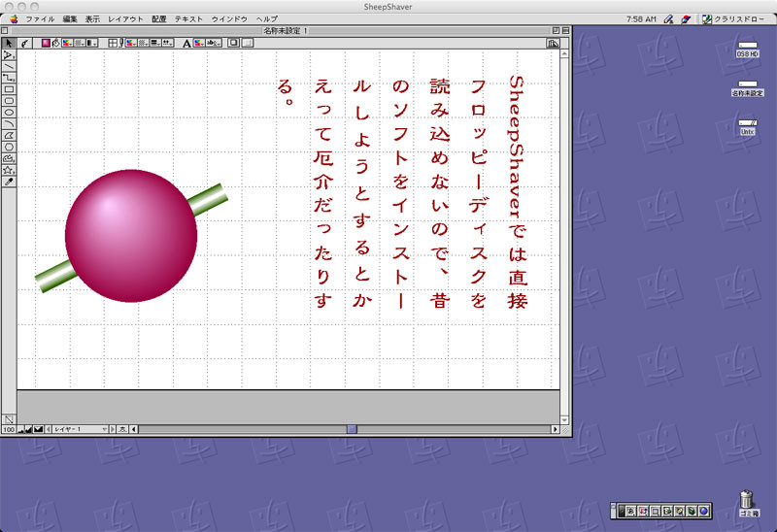Viewport: 777px width, 532px height.
Task: Open the ヘルプ menu
Action: coord(266,18)
